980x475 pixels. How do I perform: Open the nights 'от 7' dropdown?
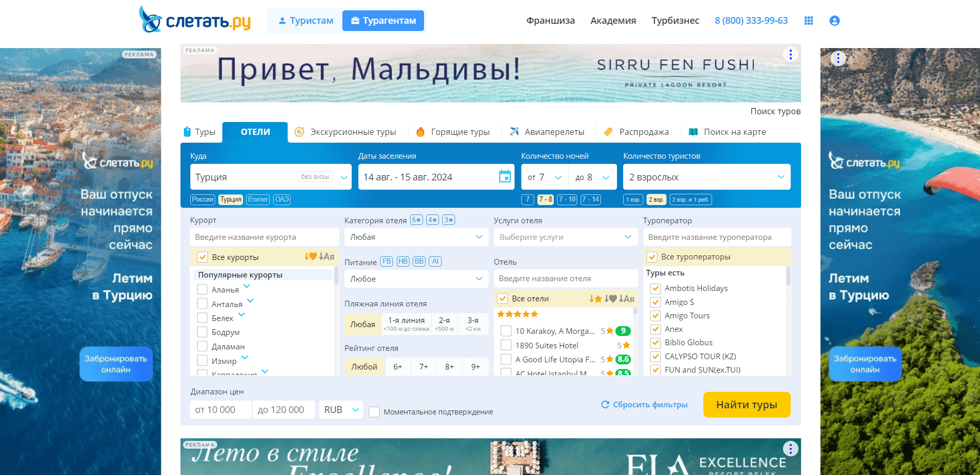pyautogui.click(x=545, y=177)
